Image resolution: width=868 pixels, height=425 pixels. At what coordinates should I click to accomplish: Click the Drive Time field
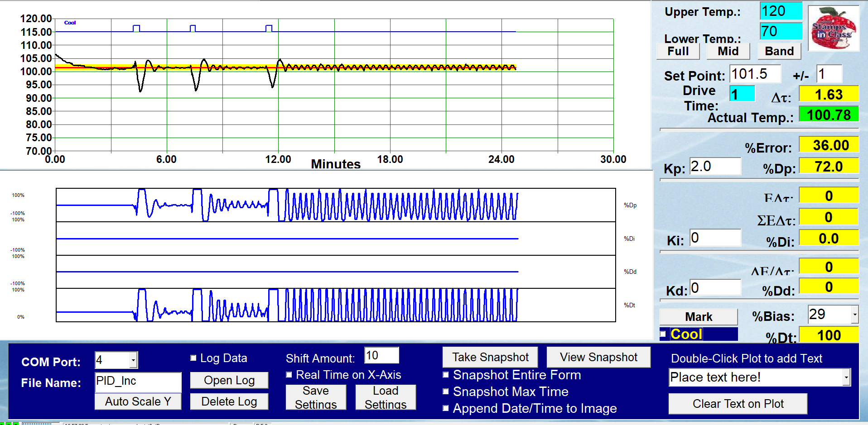point(742,94)
